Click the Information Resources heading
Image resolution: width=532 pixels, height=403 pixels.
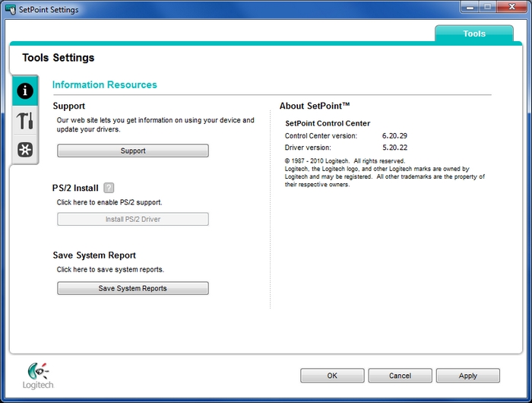coord(105,84)
